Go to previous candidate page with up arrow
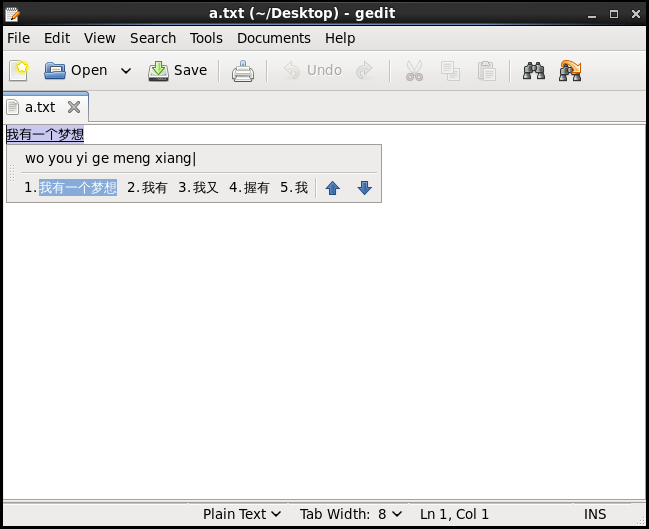Image resolution: width=649 pixels, height=529 pixels. point(333,188)
